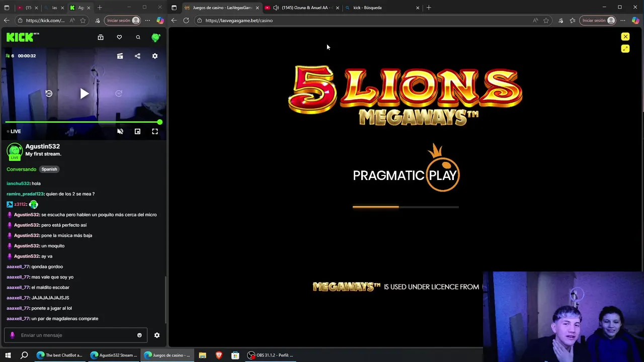
Task: Open the Edge menu in casino window
Action: pos(623,21)
